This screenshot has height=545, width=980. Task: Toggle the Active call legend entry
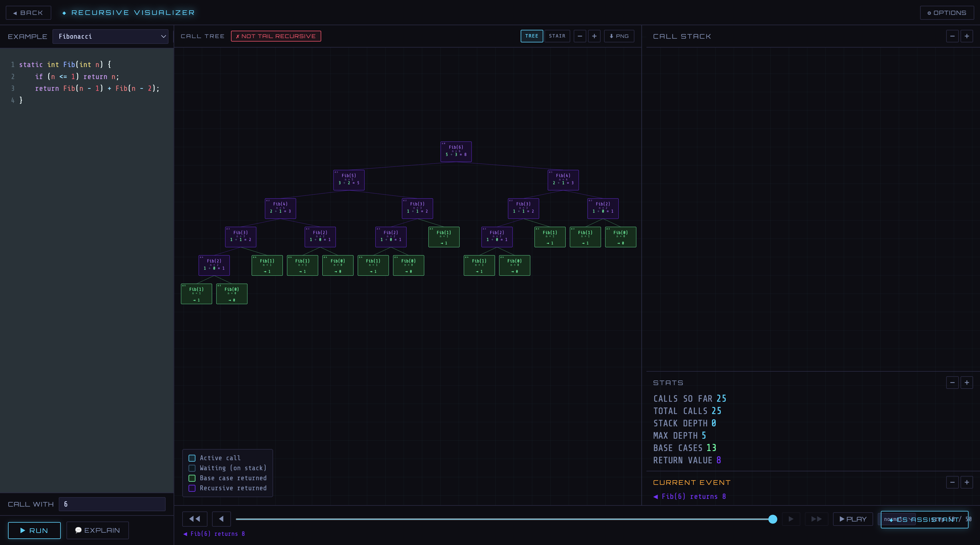tap(192, 458)
